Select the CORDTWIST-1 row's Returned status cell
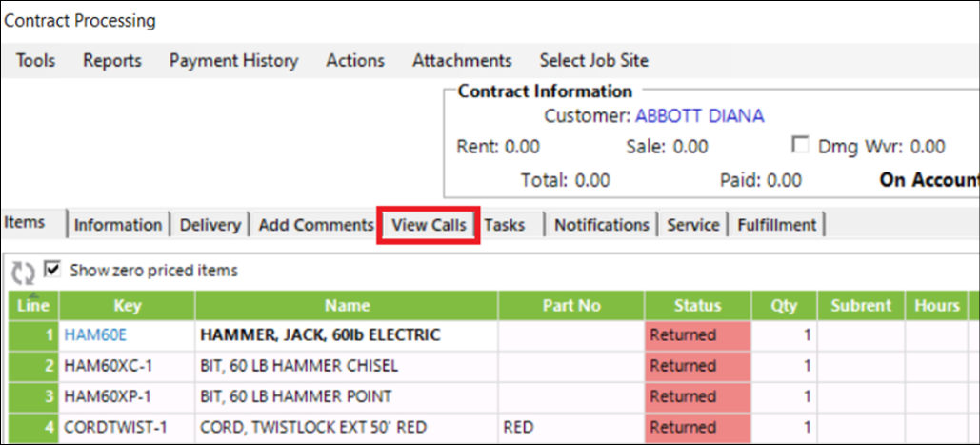The width and height of the screenshot is (980, 445). tap(697, 427)
